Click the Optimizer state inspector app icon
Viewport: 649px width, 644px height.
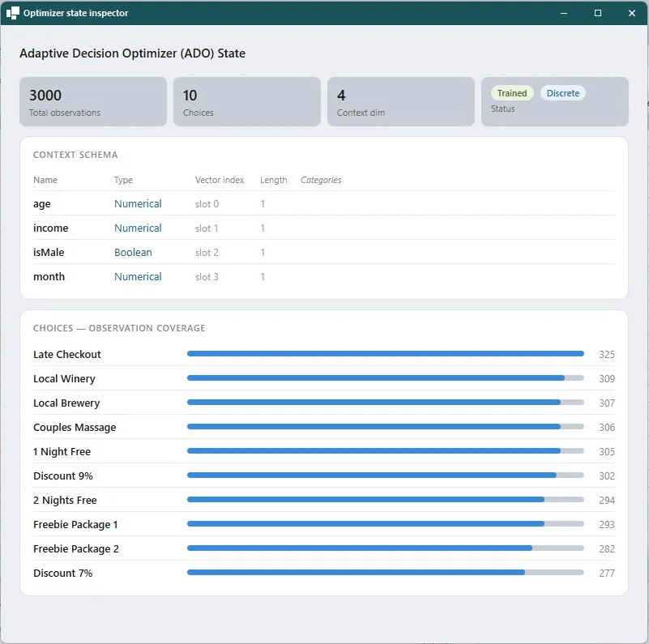click(x=13, y=13)
